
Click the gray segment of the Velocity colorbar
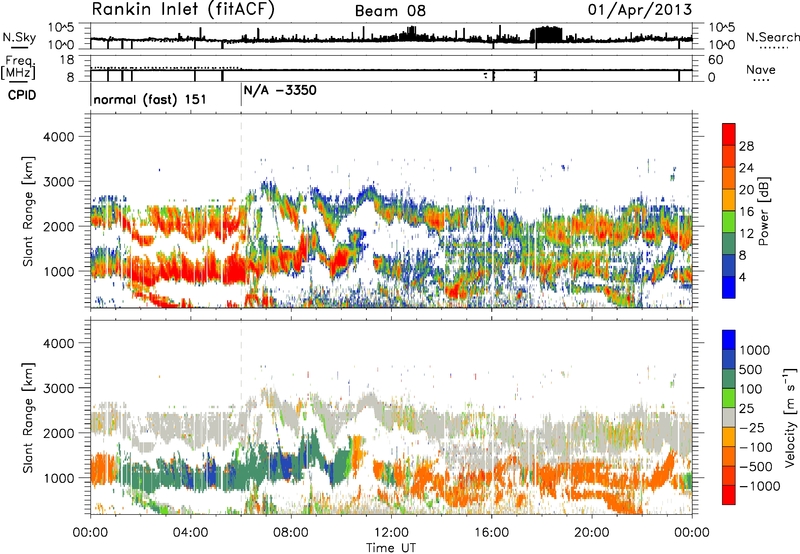[729, 417]
